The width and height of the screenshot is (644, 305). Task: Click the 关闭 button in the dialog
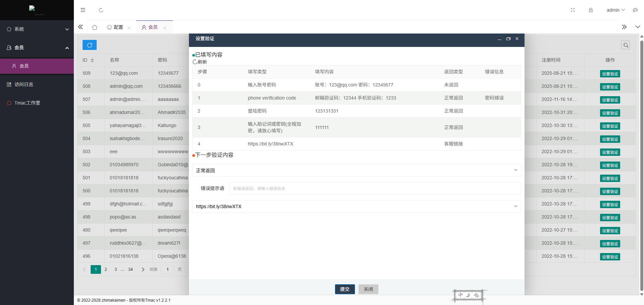click(368, 289)
